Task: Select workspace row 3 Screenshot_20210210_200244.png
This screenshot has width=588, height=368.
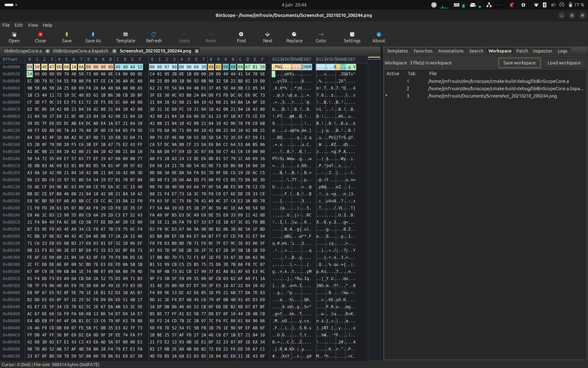Action: click(x=485, y=96)
